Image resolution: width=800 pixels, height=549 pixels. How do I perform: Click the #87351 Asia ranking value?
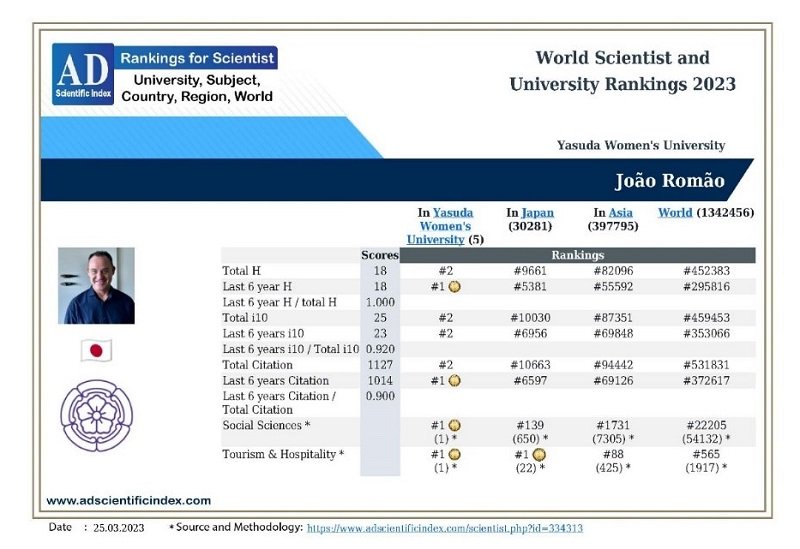click(x=613, y=318)
